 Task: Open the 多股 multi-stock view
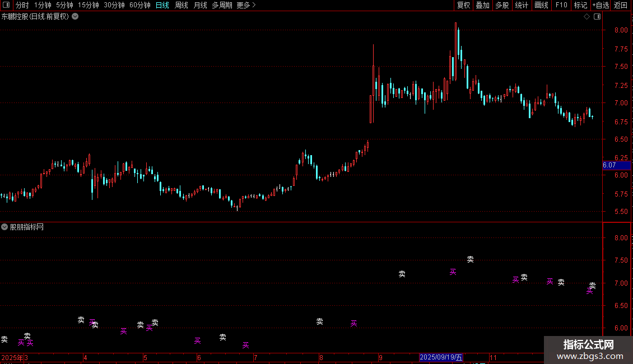(502, 5)
